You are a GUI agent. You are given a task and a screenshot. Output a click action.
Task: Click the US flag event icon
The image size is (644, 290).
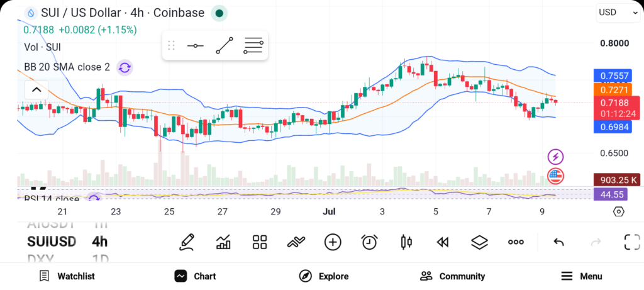[x=555, y=176]
